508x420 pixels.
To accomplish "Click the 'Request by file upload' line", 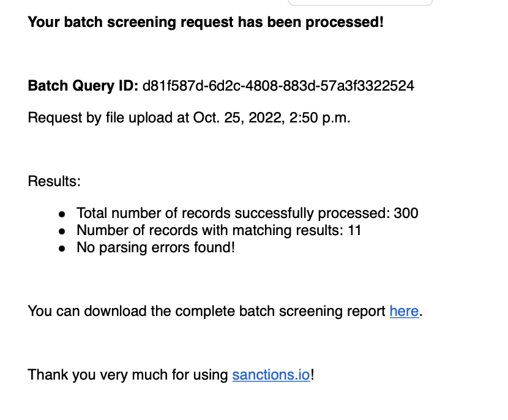I will pyautogui.click(x=189, y=118).
